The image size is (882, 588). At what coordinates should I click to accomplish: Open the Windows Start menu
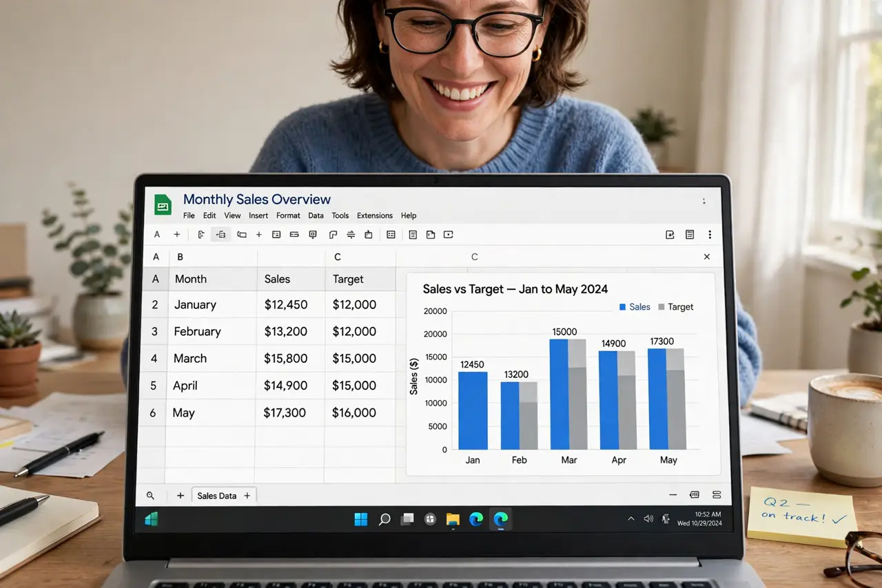[x=360, y=519]
